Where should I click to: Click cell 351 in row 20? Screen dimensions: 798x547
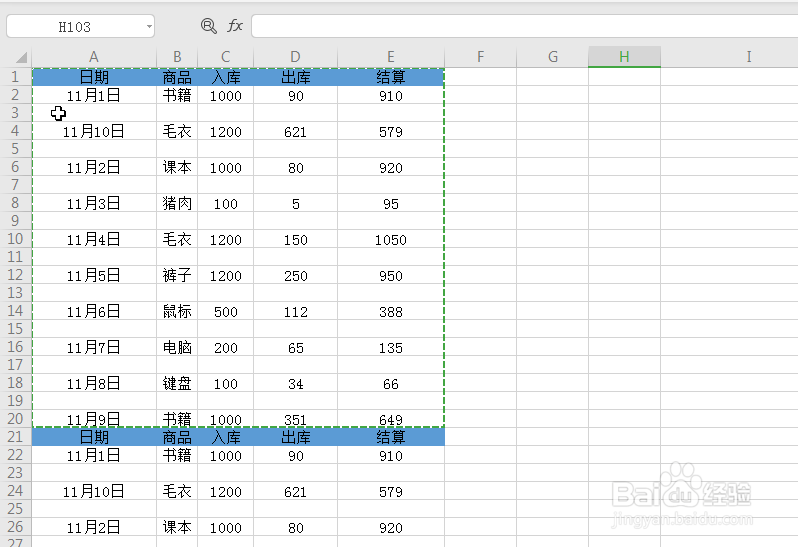click(295, 419)
